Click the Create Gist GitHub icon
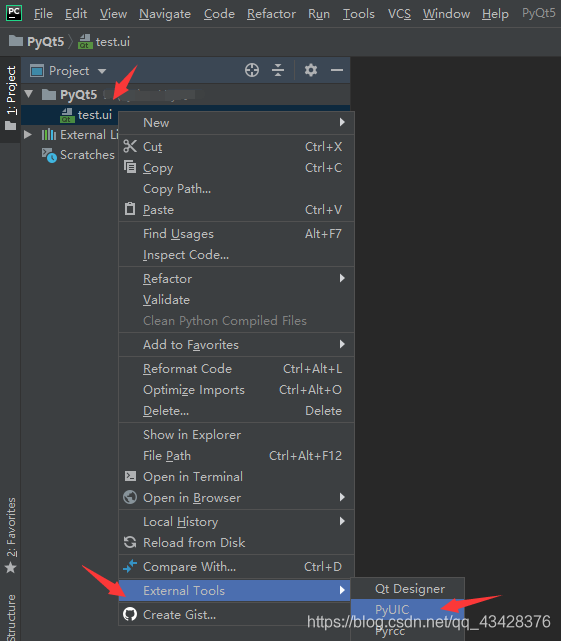561x641 pixels. point(130,614)
